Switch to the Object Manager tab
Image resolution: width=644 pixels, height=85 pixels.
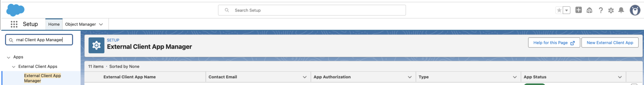tap(80, 24)
